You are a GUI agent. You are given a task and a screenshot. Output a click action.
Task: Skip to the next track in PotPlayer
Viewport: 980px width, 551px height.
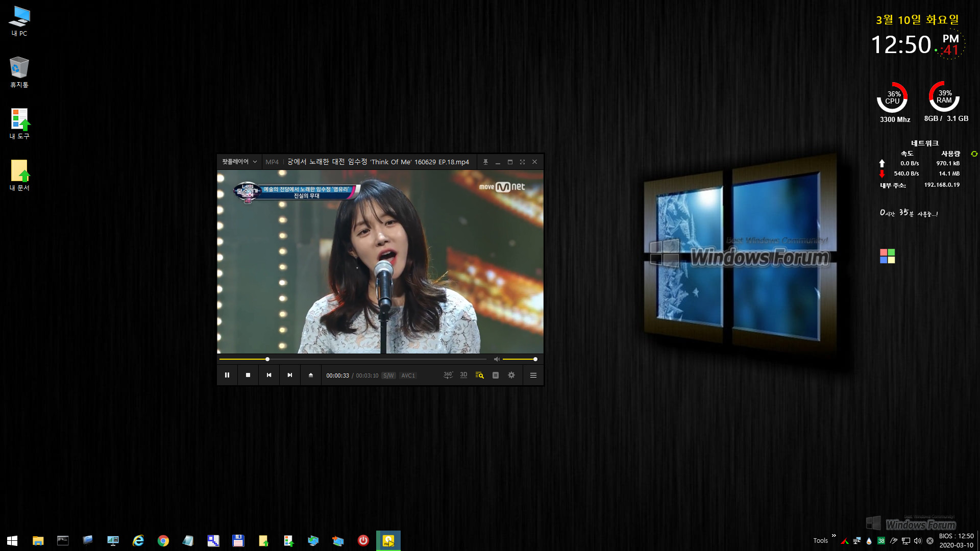coord(290,375)
